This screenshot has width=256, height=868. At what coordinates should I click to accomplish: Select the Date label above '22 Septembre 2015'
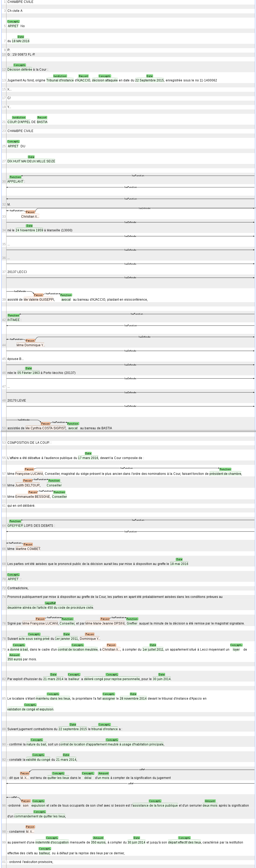150,76
